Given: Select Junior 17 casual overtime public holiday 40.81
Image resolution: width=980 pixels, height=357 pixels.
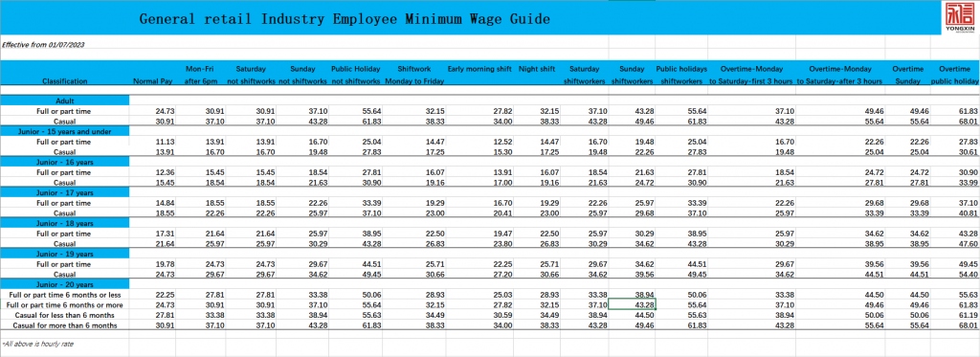Looking at the screenshot, I should coord(969,212).
